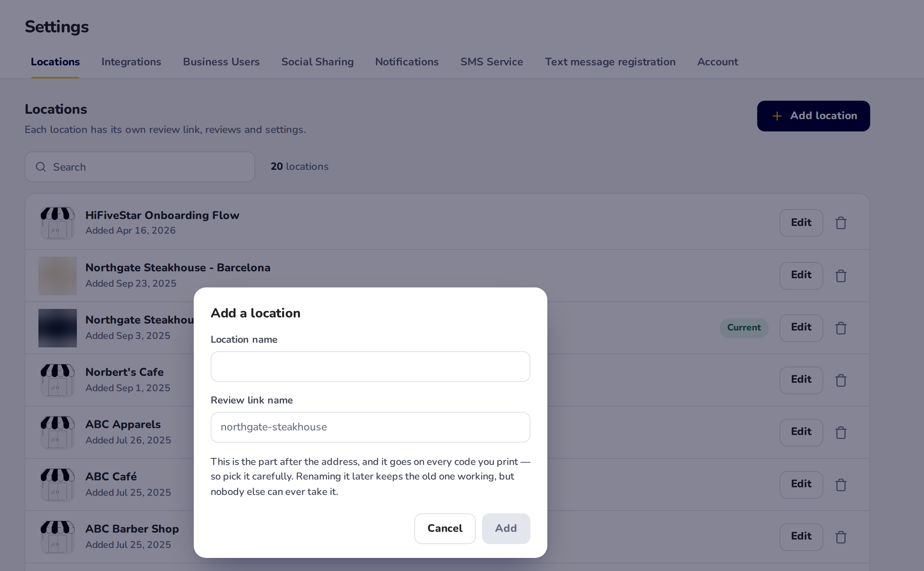This screenshot has width=924, height=571.
Task: Focus the Location name input field
Action: 371,367
